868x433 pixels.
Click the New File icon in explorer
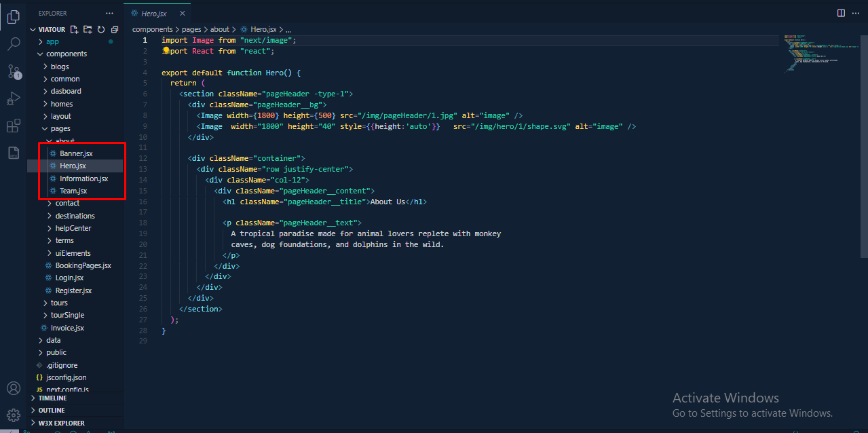75,30
